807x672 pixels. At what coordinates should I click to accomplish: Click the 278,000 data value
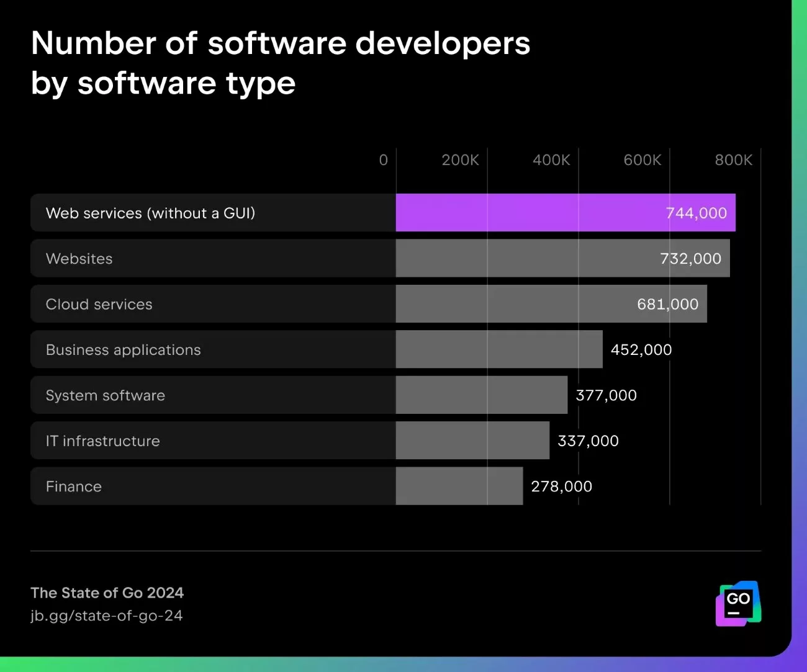tap(561, 486)
